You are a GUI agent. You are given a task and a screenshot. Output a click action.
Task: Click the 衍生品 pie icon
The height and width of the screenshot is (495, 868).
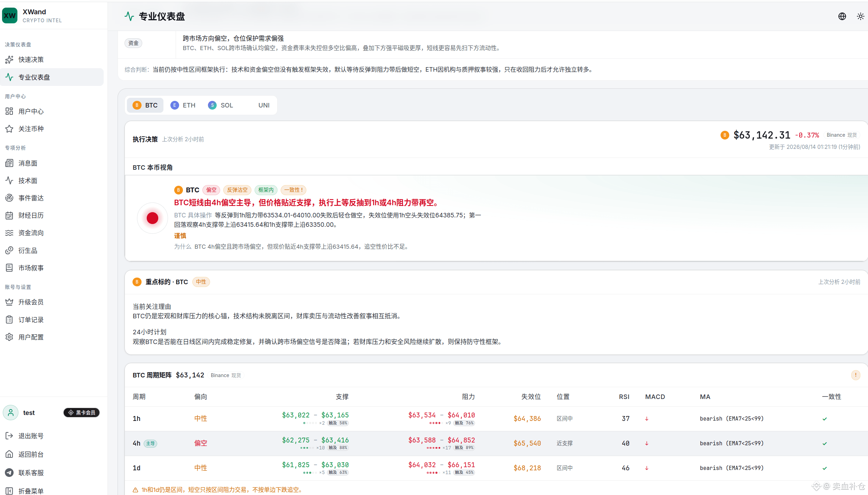pyautogui.click(x=9, y=250)
